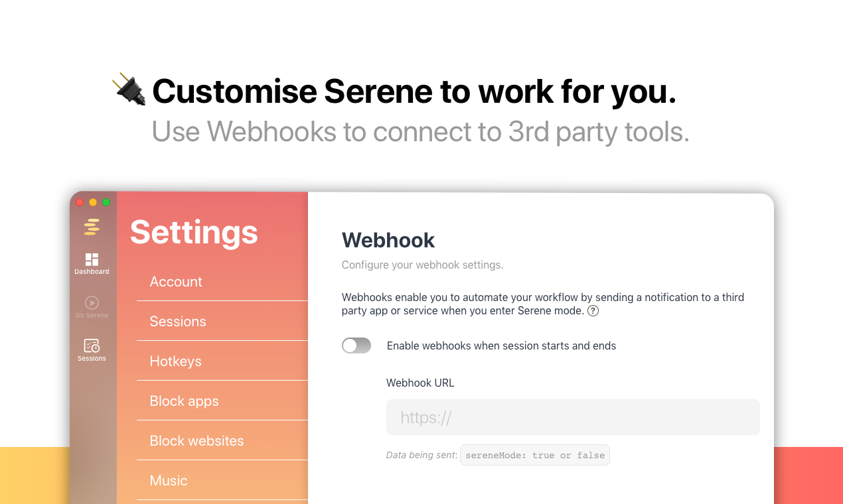Click the red close window button

pyautogui.click(x=80, y=202)
